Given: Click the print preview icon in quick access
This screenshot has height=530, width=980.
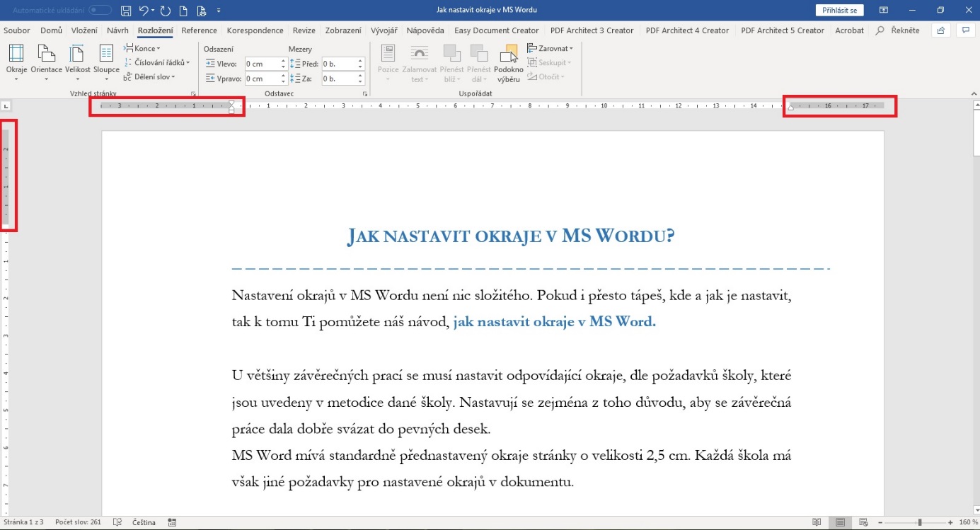Looking at the screenshot, I should click(x=202, y=11).
